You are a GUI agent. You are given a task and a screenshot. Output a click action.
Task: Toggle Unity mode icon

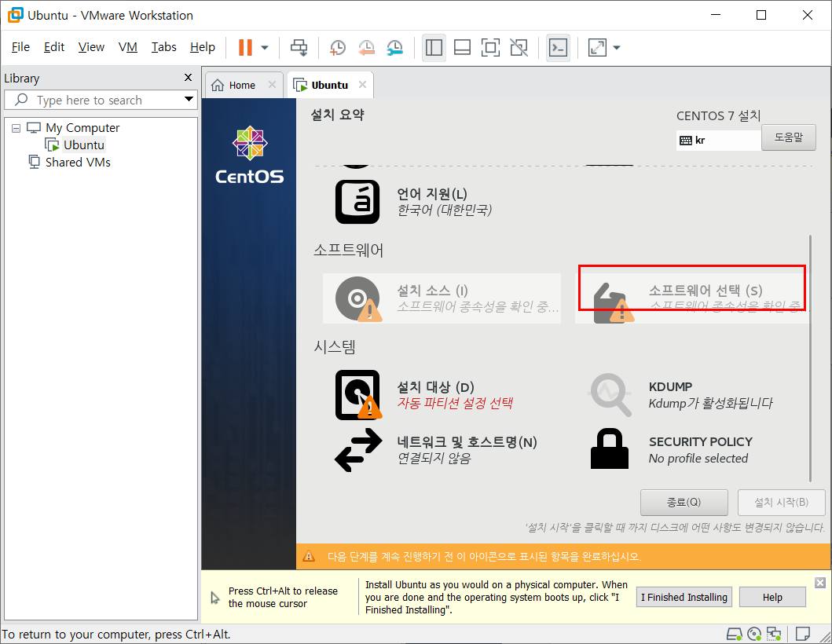pos(519,47)
